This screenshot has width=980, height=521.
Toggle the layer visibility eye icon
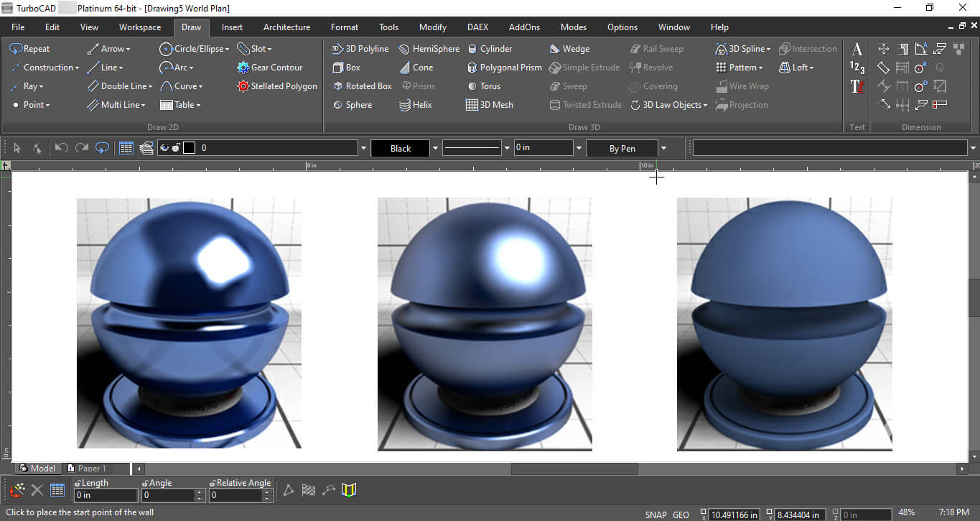pyautogui.click(x=164, y=148)
